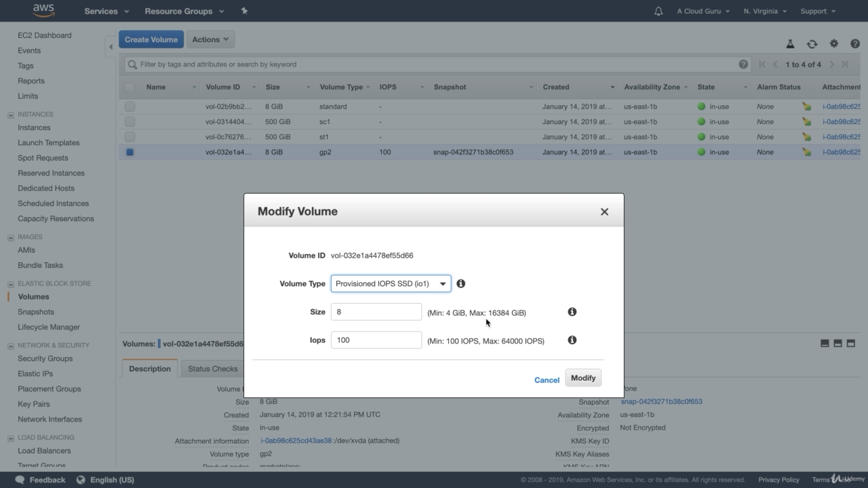Open the Volume Type dropdown
Viewport: 868px width, 488px height.
[x=391, y=283]
